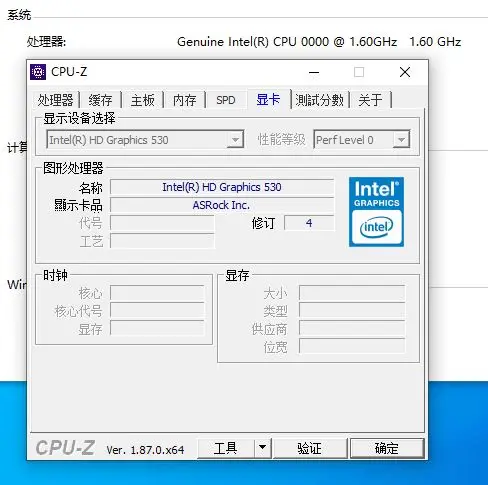Close the CPU-Z window
Viewport: 488px width, 485px height.
click(405, 72)
